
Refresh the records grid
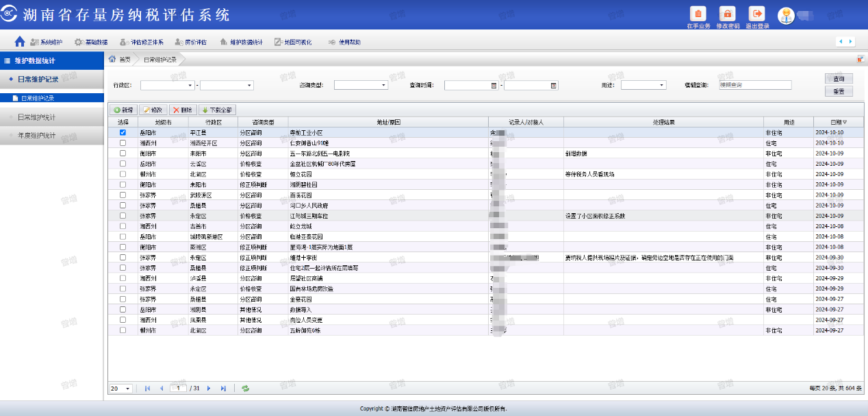(x=245, y=389)
